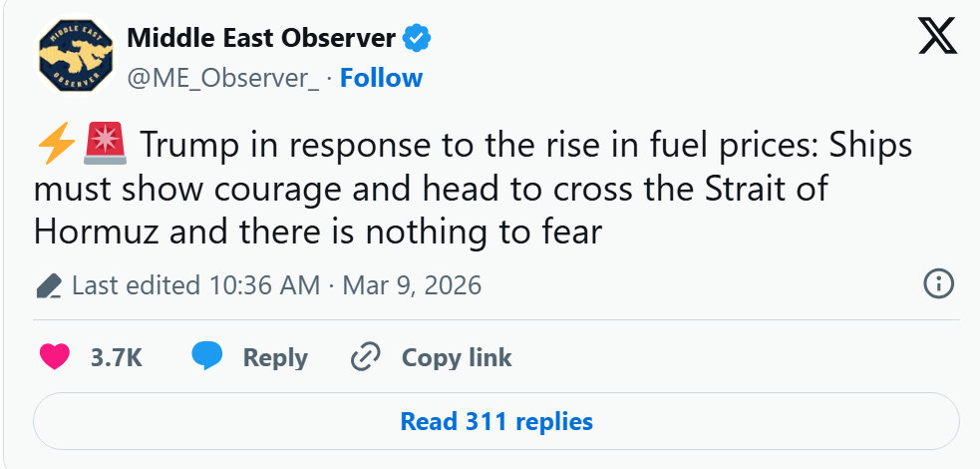Click the Middle East Observer avatar
This screenshot has height=469, width=980.
click(76, 56)
